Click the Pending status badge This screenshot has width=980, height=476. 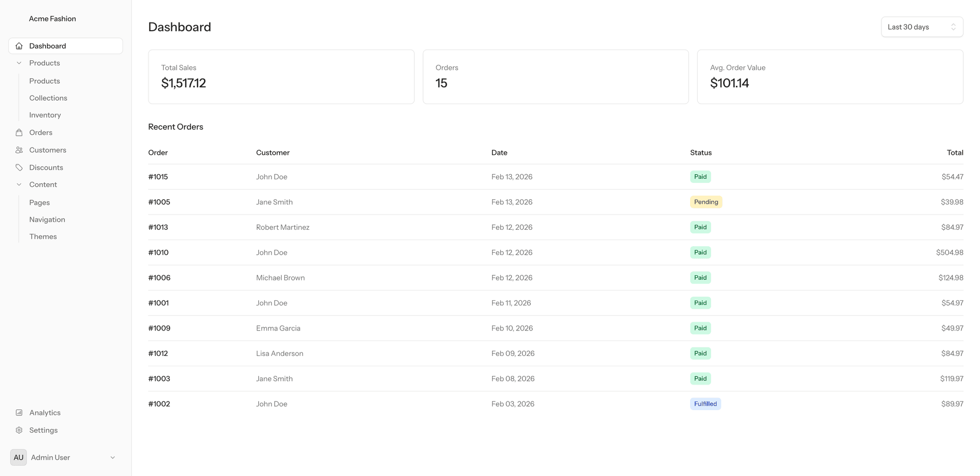[706, 202]
